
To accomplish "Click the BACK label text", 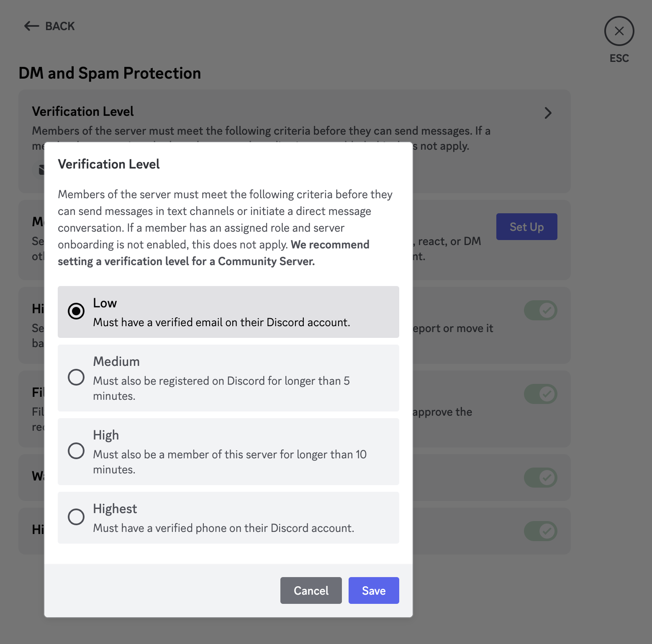I will pyautogui.click(x=60, y=26).
